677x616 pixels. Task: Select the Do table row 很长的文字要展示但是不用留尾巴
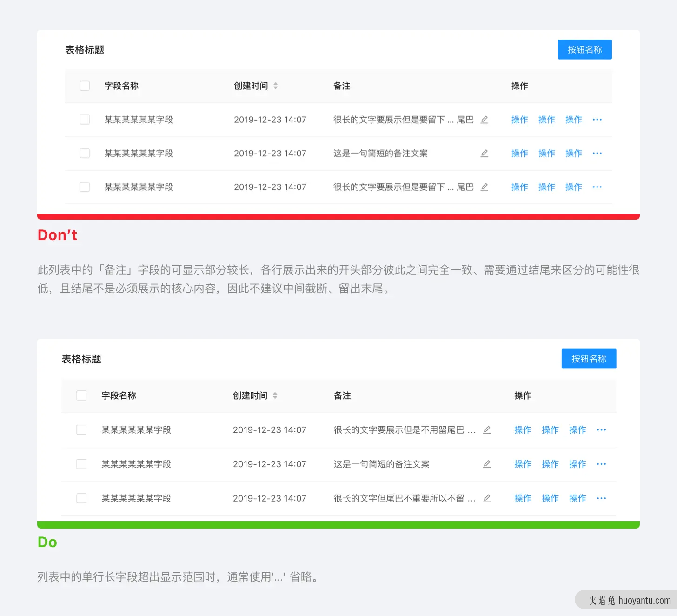[81, 430]
